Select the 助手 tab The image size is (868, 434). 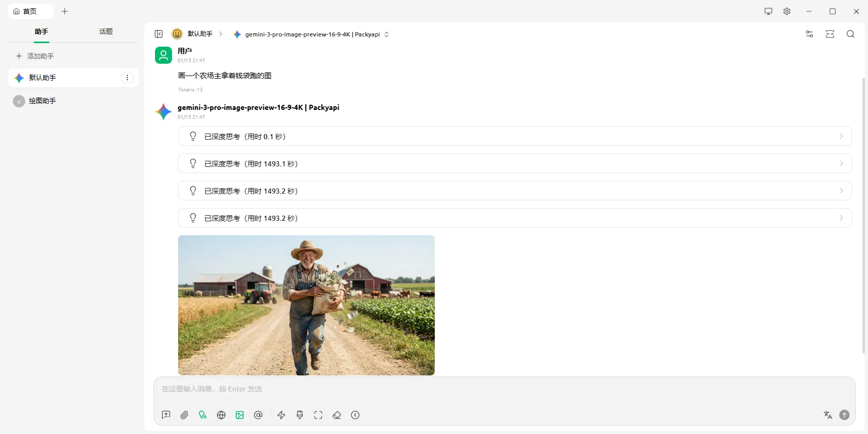pyautogui.click(x=42, y=32)
